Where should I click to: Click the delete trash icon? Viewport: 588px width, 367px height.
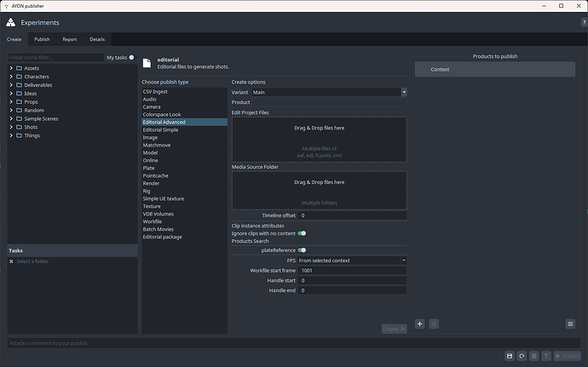tap(432, 324)
